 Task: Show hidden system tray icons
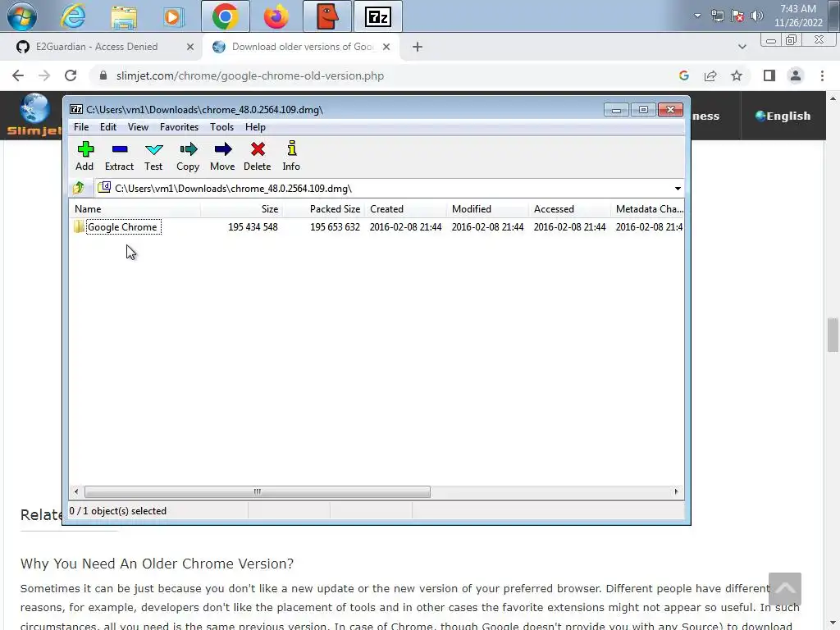[x=697, y=16]
